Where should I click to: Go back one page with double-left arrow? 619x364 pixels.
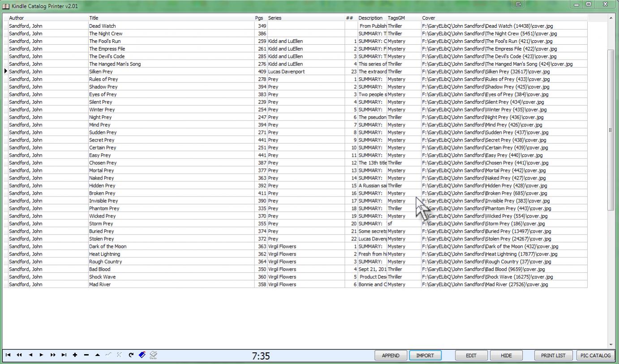(19, 355)
